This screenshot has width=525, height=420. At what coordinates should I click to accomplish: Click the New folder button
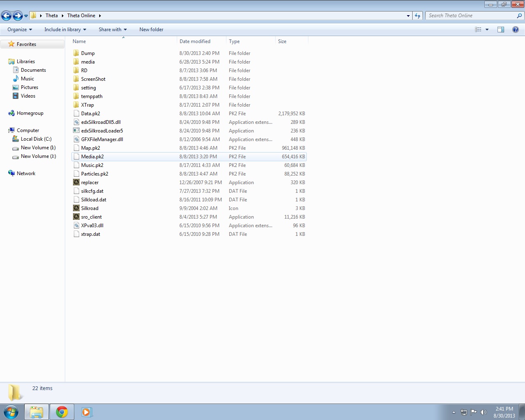tap(151, 30)
